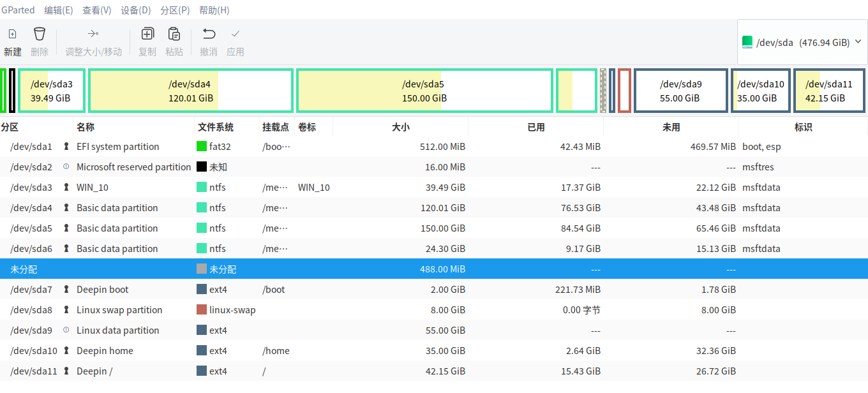Image resolution: width=868 pixels, height=393 pixels.
Task: Click the 应用 (Apply operations) checkmark icon
Action: (x=236, y=38)
